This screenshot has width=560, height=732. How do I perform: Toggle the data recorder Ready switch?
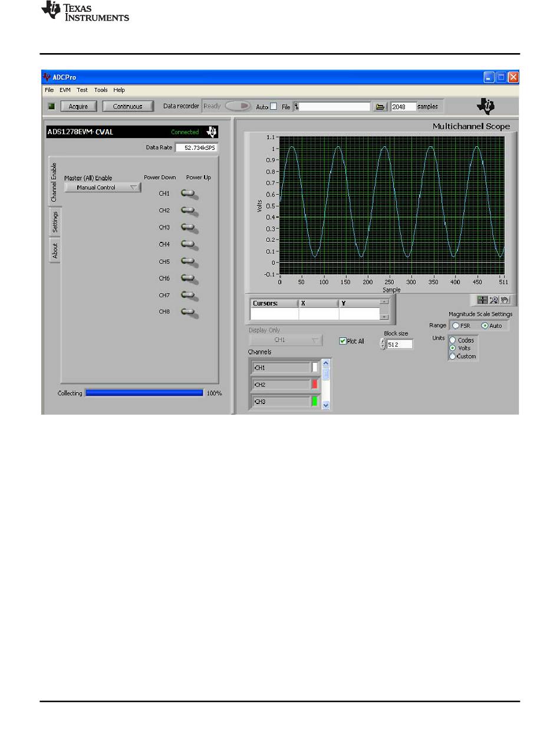238,107
